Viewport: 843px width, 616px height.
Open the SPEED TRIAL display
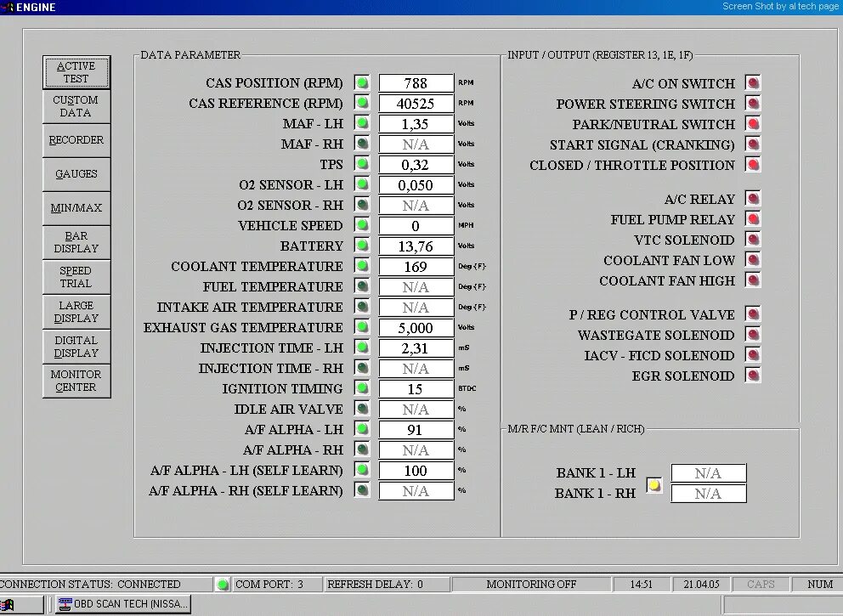point(76,276)
